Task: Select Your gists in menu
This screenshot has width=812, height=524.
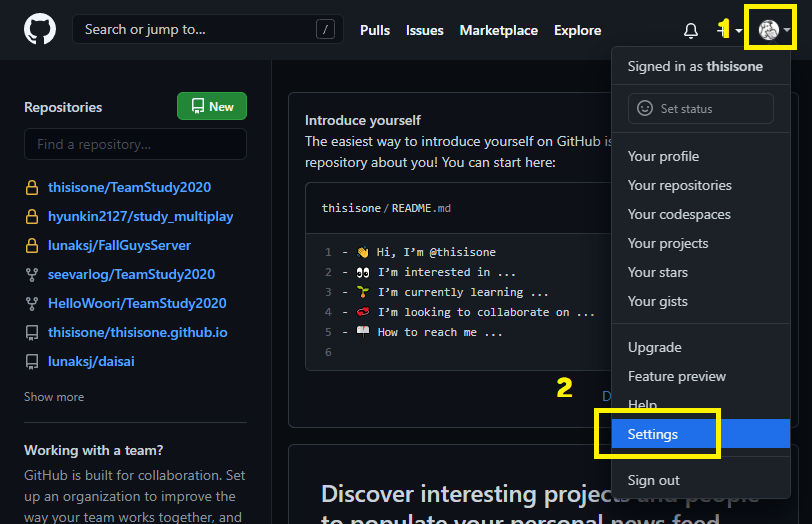Action: point(701,301)
